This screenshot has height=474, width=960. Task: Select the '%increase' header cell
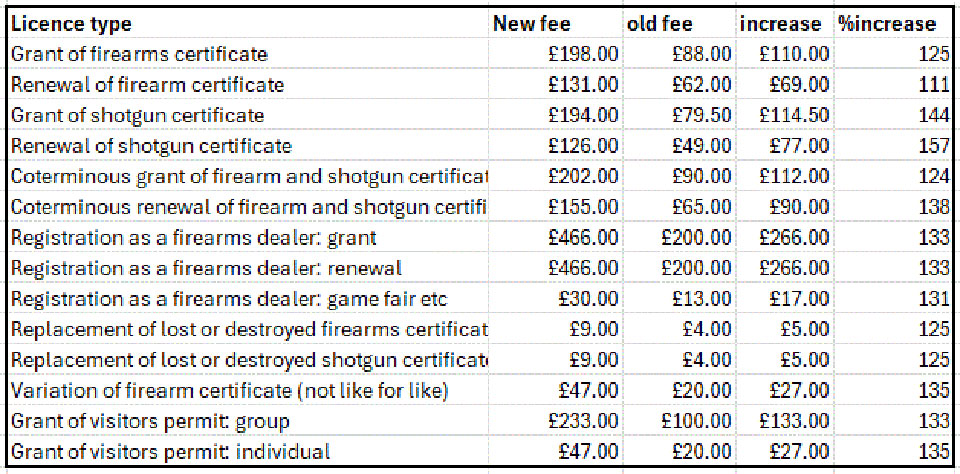(888, 24)
